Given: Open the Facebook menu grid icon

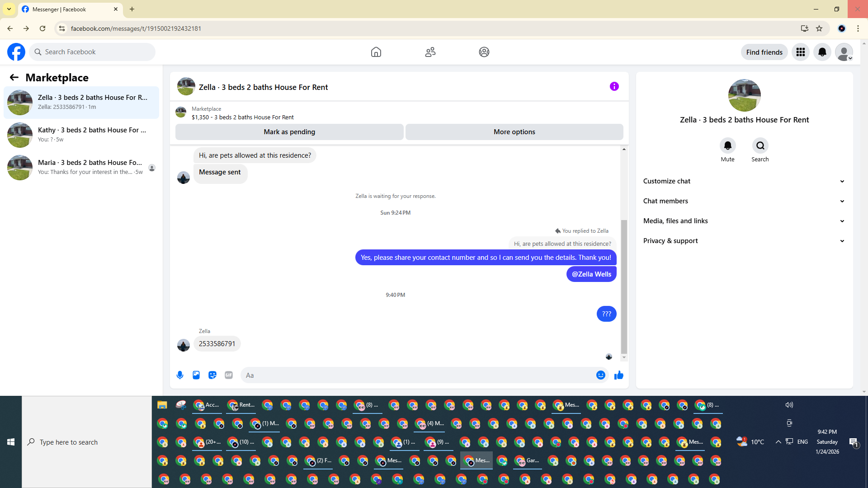Looking at the screenshot, I should (800, 52).
